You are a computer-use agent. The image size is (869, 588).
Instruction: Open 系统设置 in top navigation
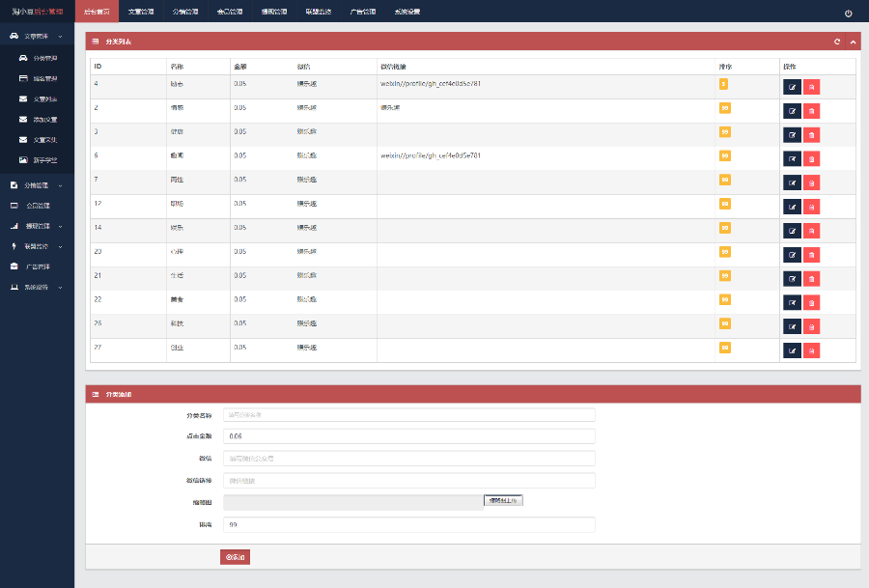pyautogui.click(x=407, y=13)
